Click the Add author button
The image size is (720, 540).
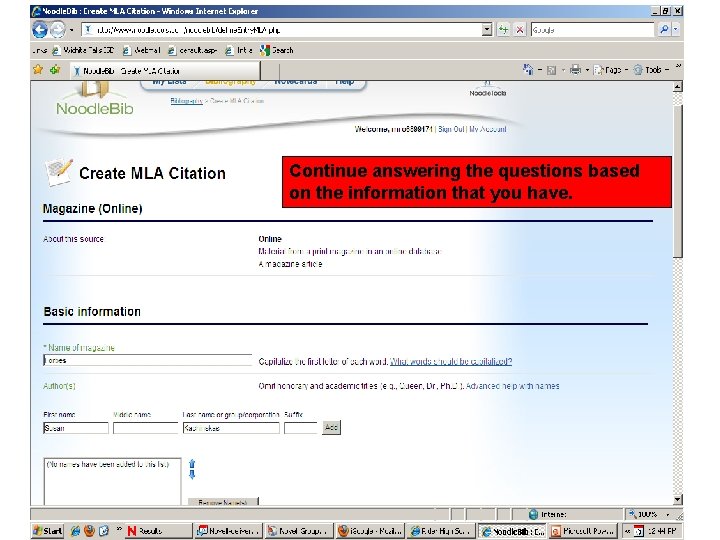tap(332, 428)
